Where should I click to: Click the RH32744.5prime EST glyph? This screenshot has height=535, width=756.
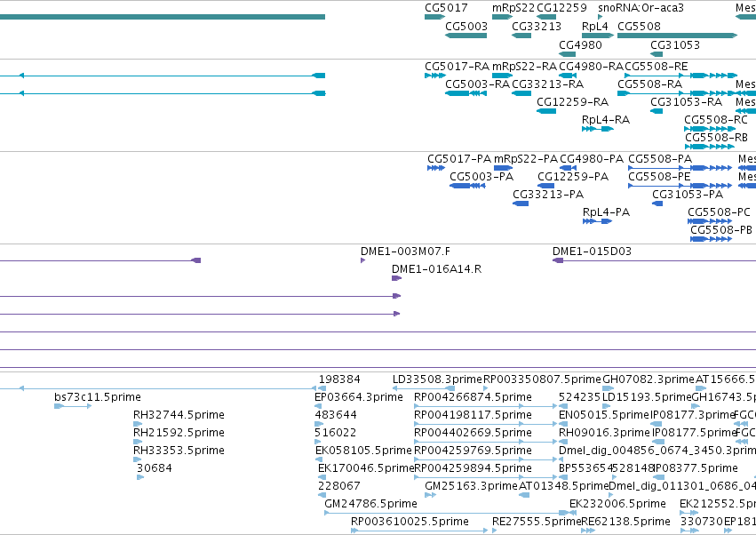(x=138, y=424)
